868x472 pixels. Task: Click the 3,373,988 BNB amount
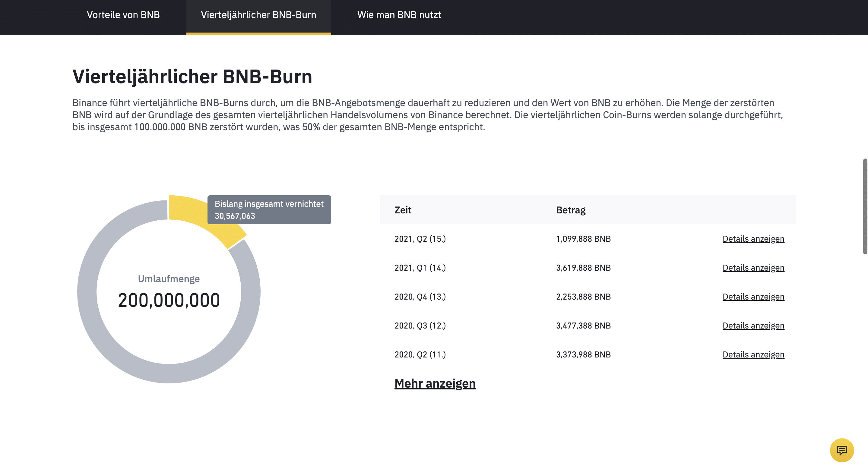pos(583,354)
